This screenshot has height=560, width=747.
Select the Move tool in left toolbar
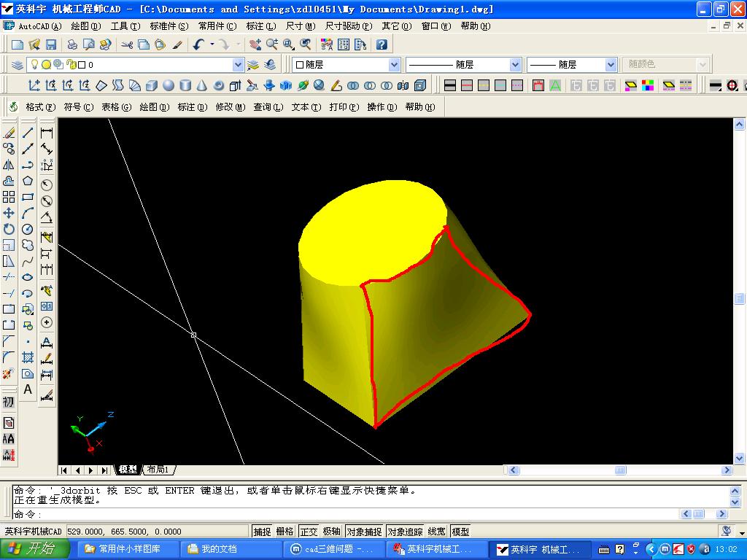(9, 213)
